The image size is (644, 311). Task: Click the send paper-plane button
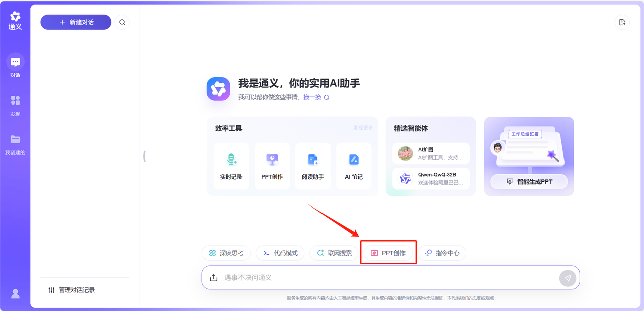[568, 278]
